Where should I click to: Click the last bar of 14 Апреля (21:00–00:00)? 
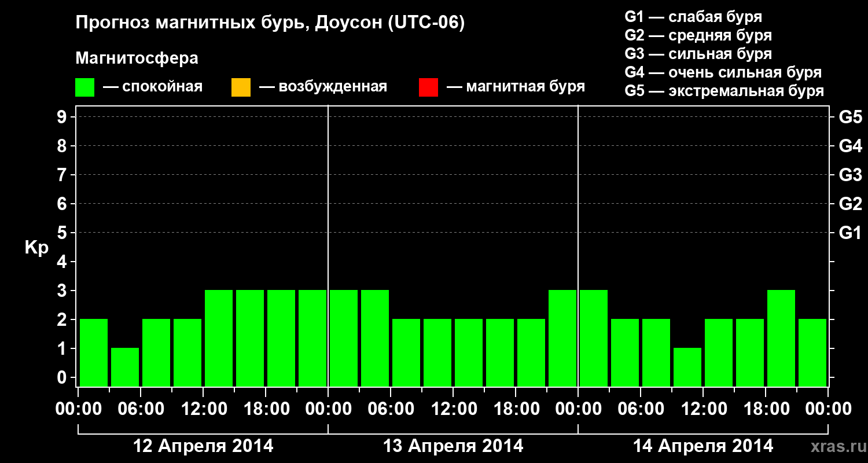point(812,352)
